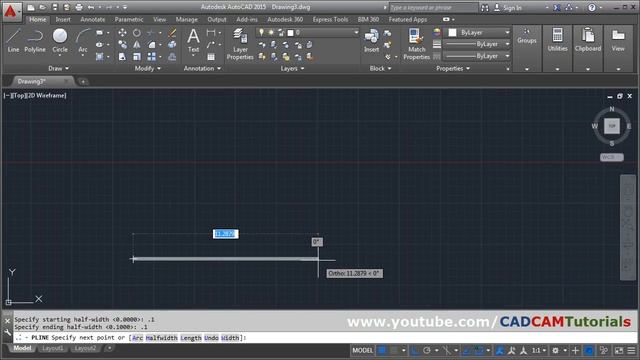Screen dimensions: 640x360
Task: Toggle Ortho mode in status bar
Action: [x=415, y=350]
